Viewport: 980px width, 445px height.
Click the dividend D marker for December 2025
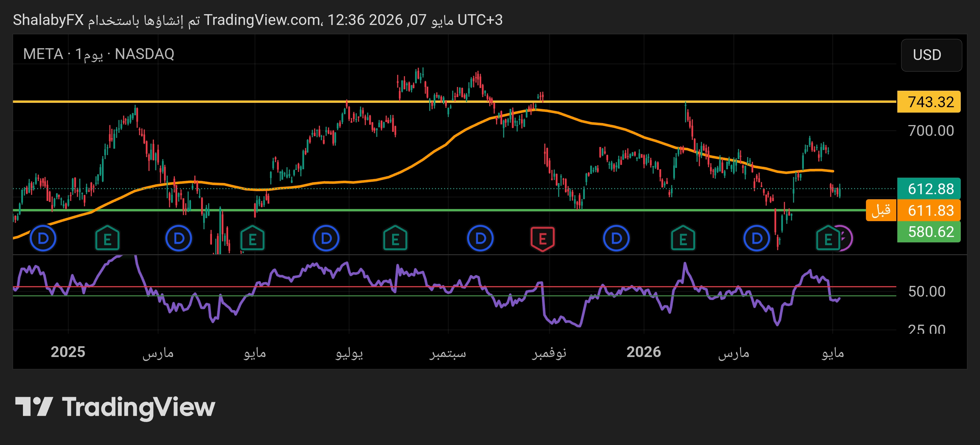(616, 239)
